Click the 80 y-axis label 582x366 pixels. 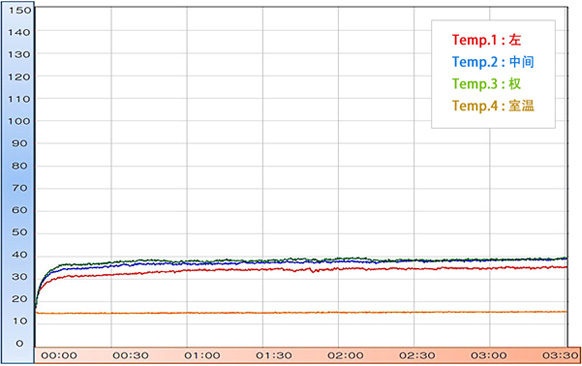tap(20, 166)
